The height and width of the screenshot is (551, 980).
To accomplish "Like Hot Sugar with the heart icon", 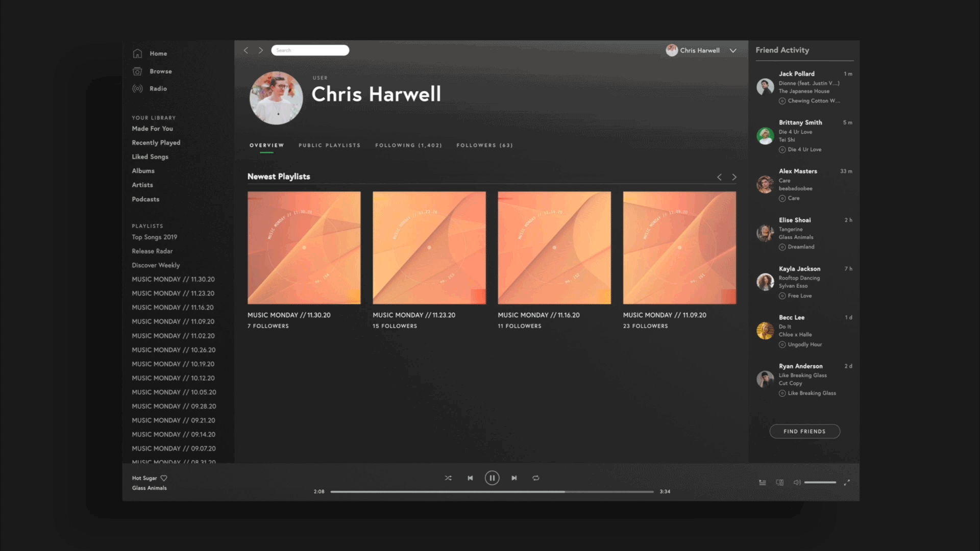I will 164,479.
